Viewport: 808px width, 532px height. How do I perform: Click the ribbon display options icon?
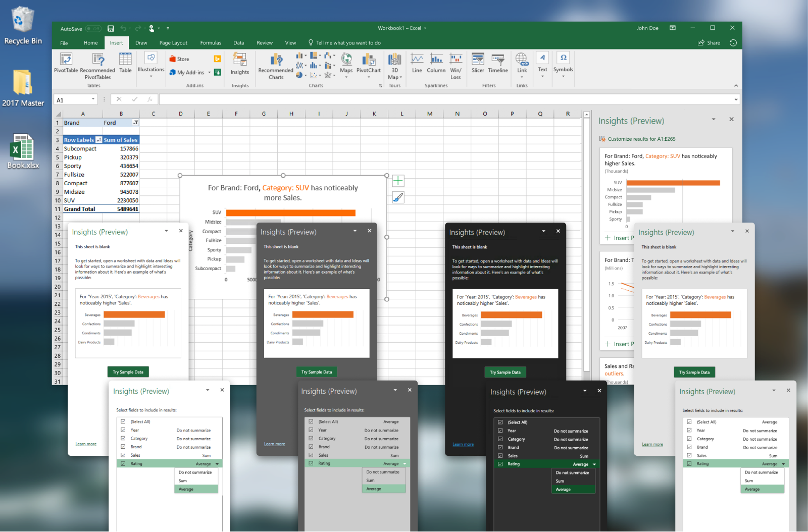tap(673, 28)
